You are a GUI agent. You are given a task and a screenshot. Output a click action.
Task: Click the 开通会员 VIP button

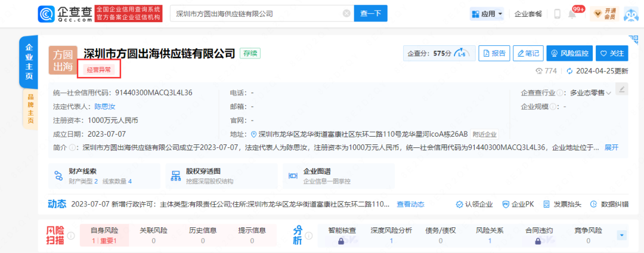coord(604,14)
